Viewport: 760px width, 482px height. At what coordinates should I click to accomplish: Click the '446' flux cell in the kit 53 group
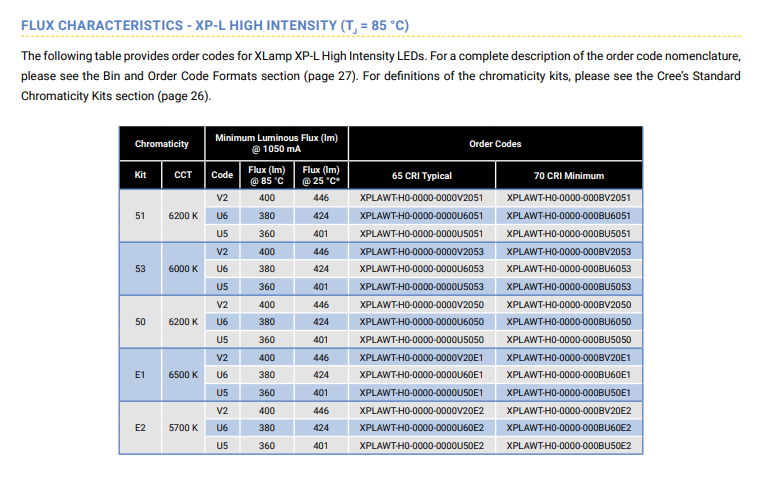(x=321, y=252)
